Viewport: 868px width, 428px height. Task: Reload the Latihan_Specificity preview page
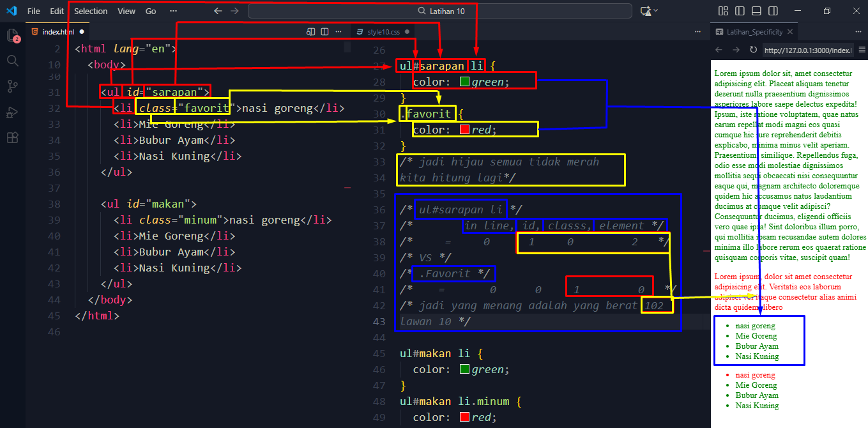(753, 50)
